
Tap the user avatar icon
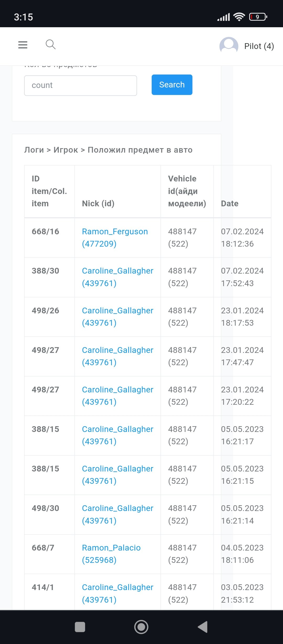click(229, 46)
